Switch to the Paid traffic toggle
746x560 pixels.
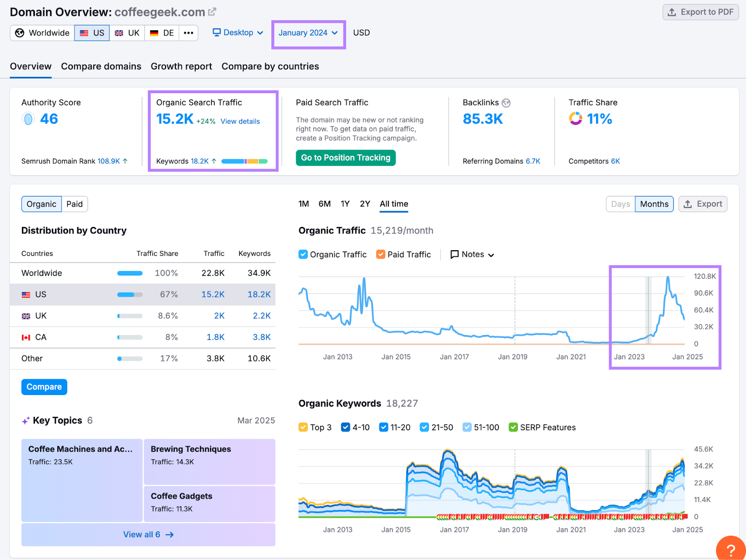tap(75, 204)
